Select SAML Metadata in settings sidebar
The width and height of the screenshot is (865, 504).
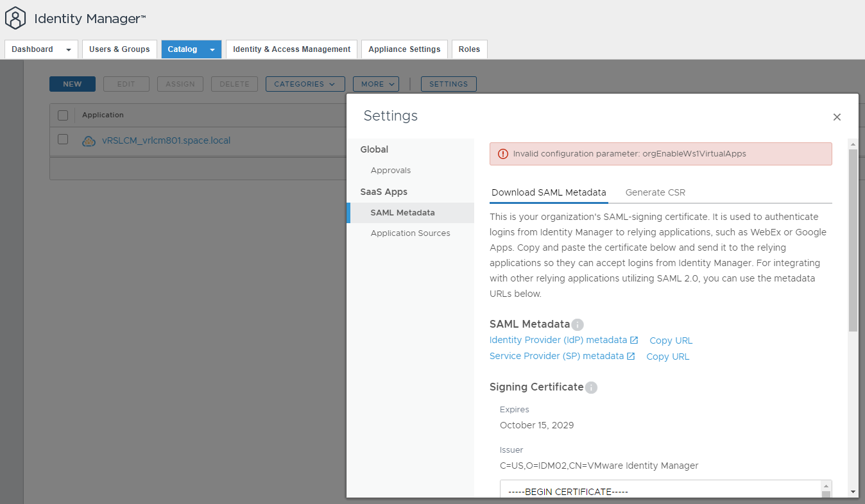pyautogui.click(x=411, y=213)
